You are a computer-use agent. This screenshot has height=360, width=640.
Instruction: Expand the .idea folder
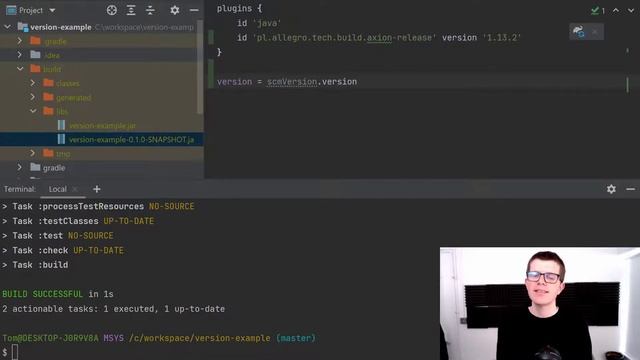[x=20, y=55]
